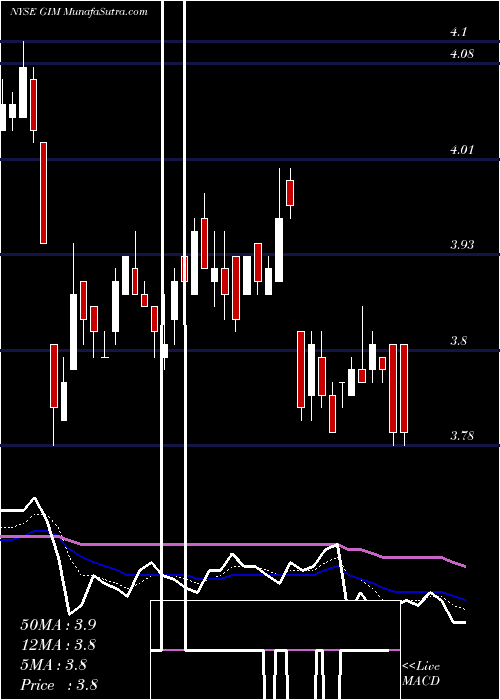Click the <<Live MACD label
500x700 pixels.
click(421, 674)
